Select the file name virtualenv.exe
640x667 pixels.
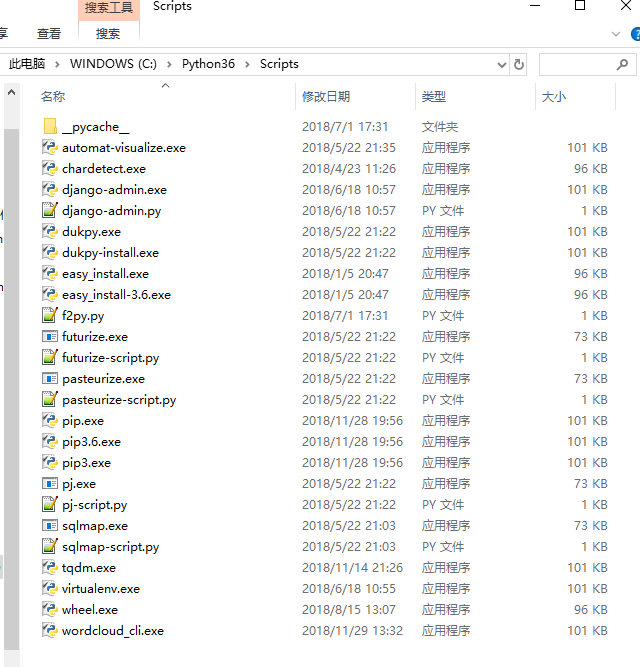coord(101,589)
